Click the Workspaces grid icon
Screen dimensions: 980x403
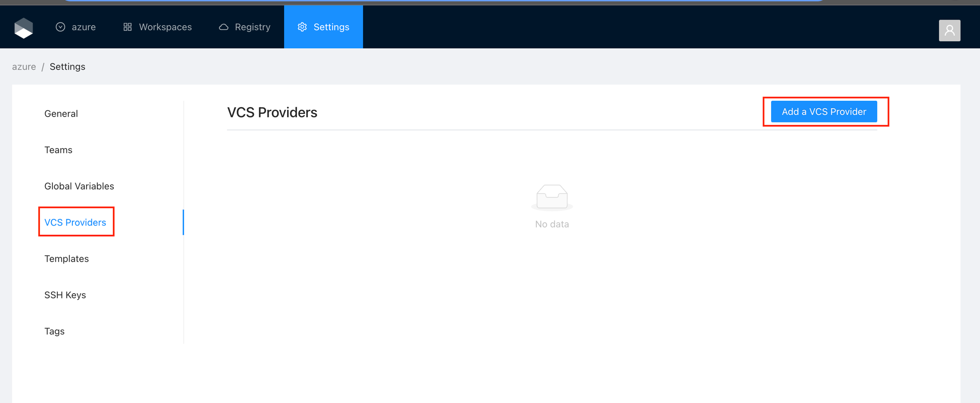pos(128,27)
